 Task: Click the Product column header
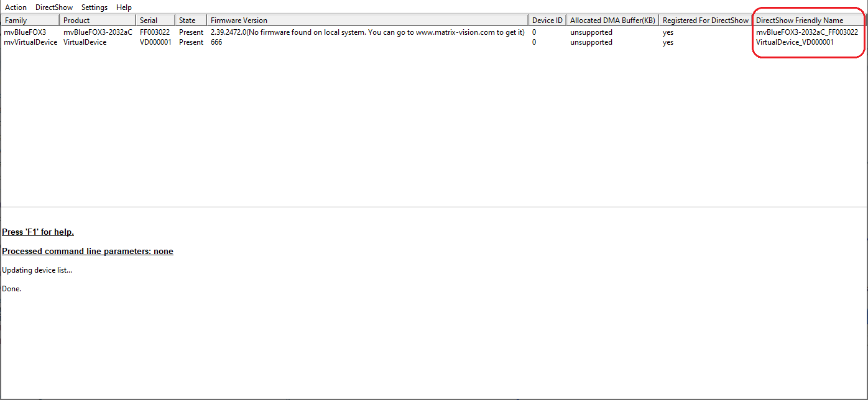pos(97,20)
